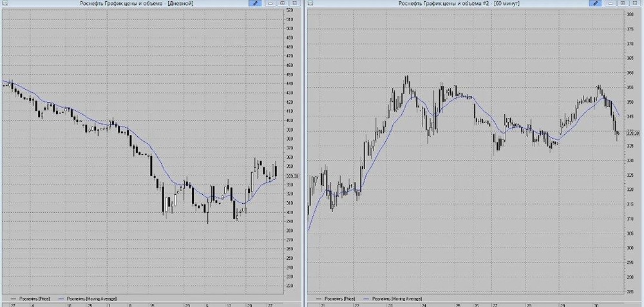Minimize the 60-minute Rosneft chart window
This screenshot has width=644, height=307.
(x=611, y=3)
